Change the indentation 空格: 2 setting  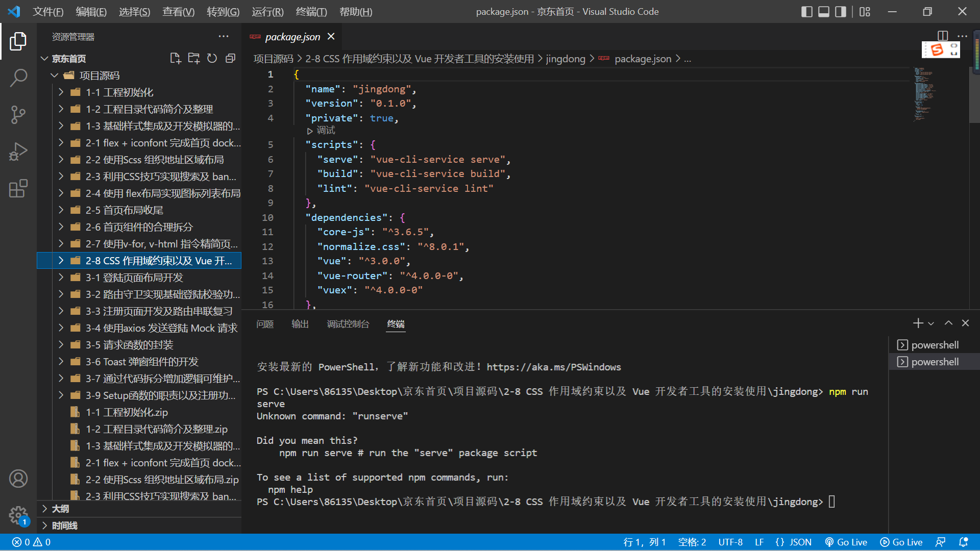click(692, 542)
